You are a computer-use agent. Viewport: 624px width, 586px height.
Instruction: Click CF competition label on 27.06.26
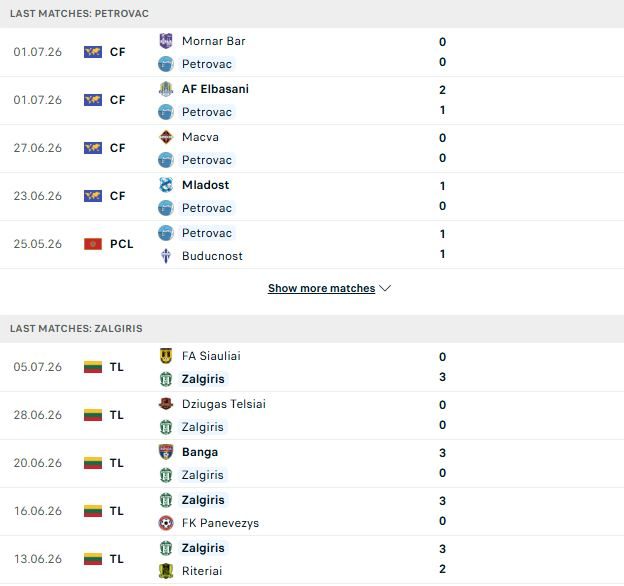[117, 148]
